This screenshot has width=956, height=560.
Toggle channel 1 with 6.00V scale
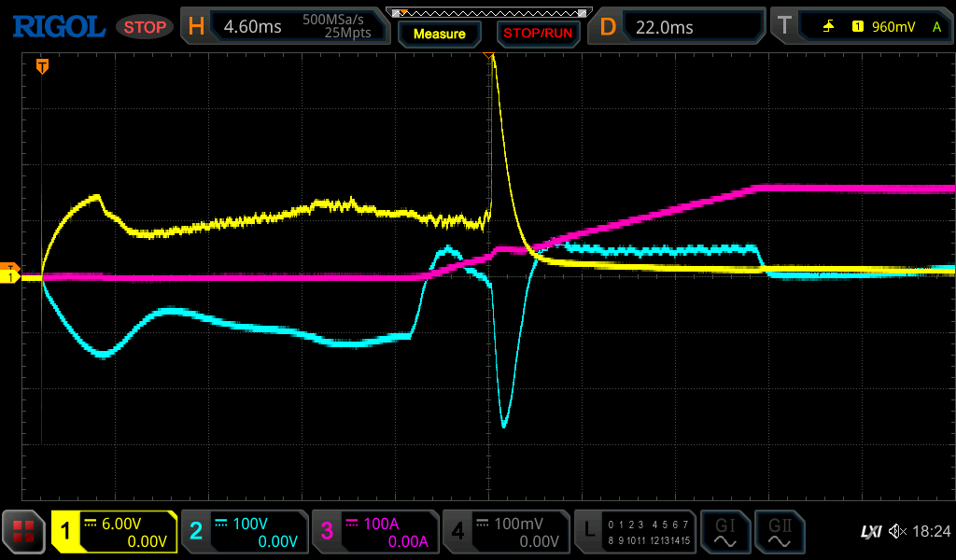(114, 532)
